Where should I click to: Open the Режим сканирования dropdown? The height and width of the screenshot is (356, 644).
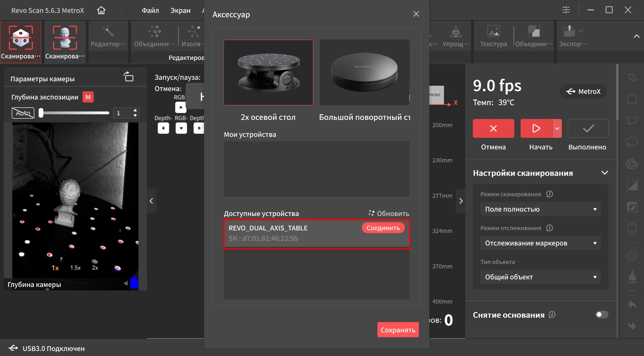(x=540, y=209)
